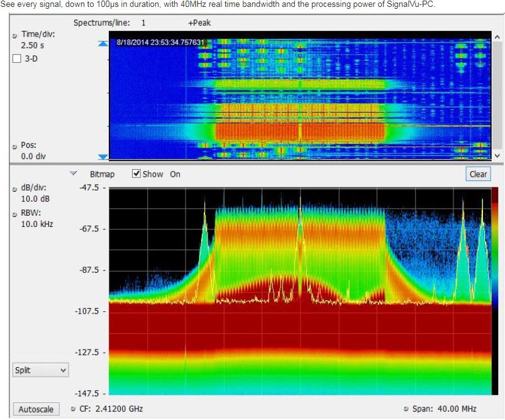Click the Clear button
The width and height of the screenshot is (505, 420).
coord(478,174)
